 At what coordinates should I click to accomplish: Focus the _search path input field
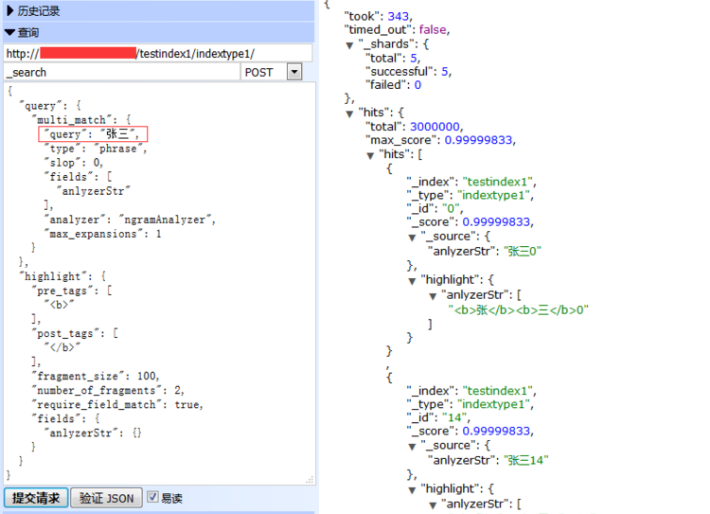point(120,73)
